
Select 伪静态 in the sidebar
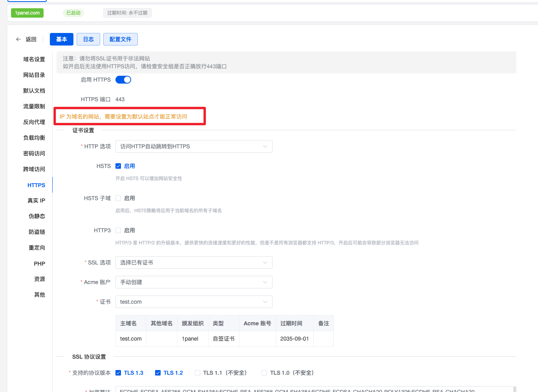tap(37, 216)
